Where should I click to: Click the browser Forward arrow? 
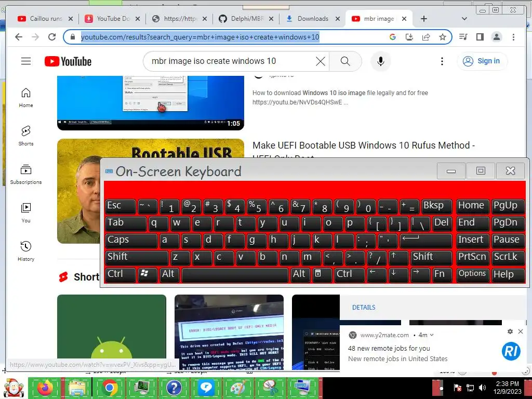point(35,37)
